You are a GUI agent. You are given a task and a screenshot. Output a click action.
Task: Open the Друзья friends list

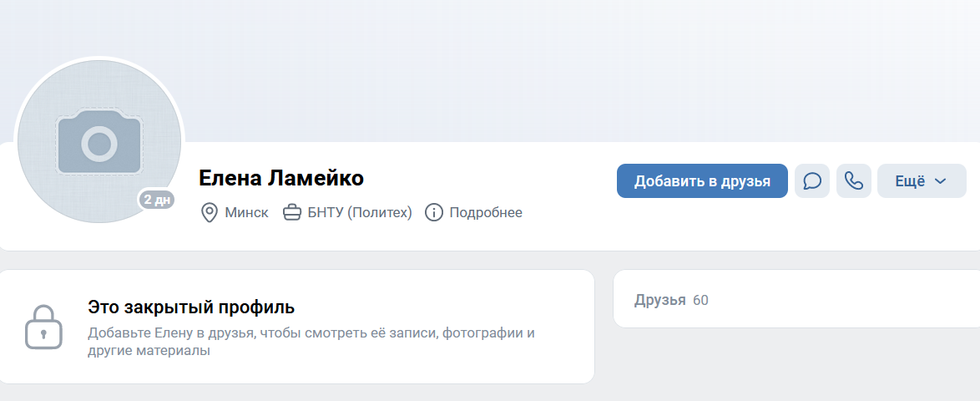point(660,300)
